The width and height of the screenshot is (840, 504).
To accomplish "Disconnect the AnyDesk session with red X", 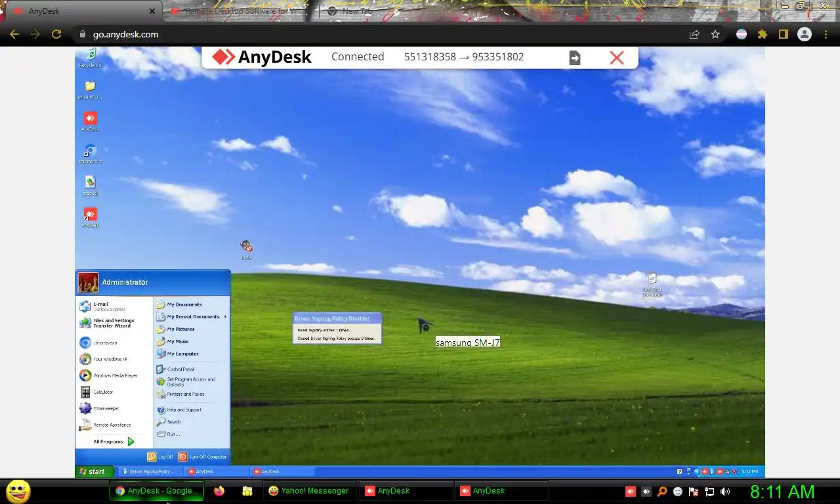I will [616, 58].
